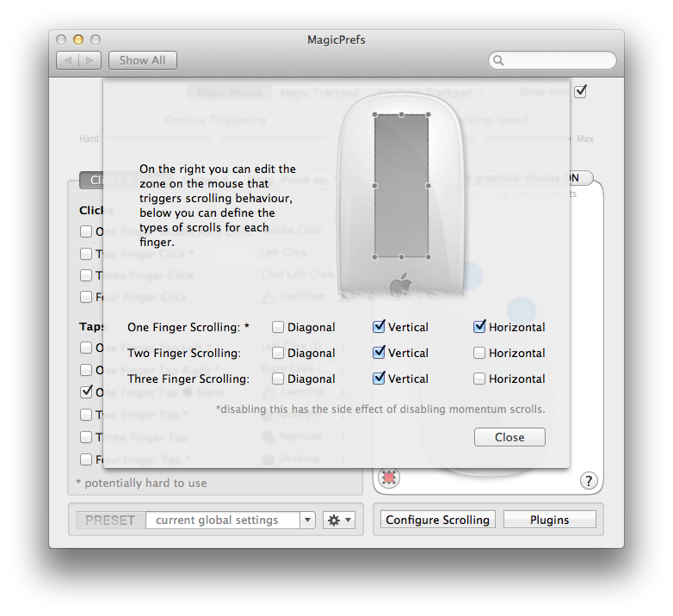Screen dimensions: 673x616
Task: Uncheck Three Finger Scrolling Vertical
Action: click(379, 379)
